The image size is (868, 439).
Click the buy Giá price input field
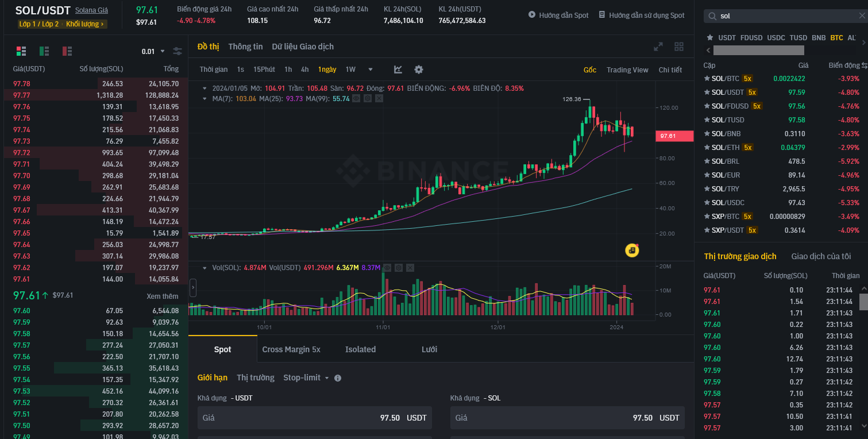coord(315,418)
